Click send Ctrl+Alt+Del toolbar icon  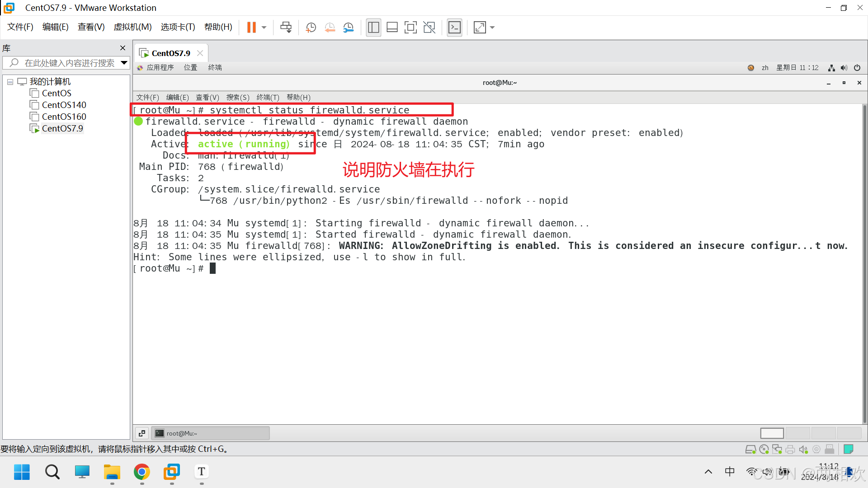point(286,28)
